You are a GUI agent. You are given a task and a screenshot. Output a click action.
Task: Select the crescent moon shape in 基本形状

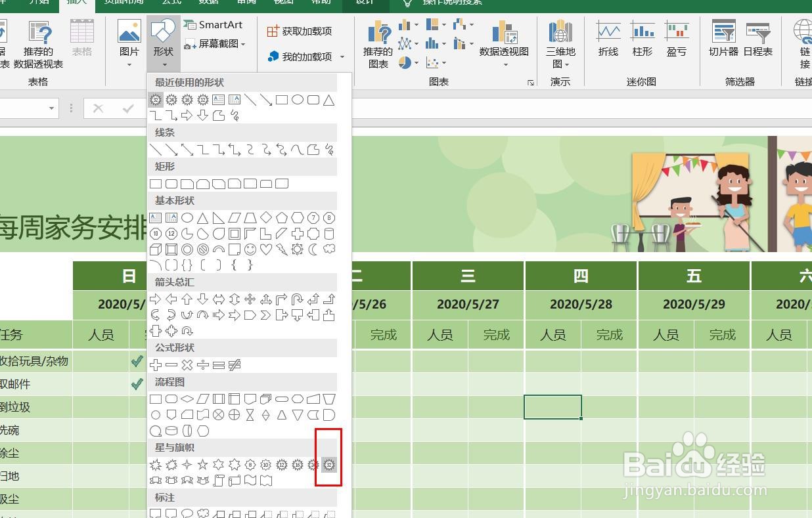[x=313, y=249]
